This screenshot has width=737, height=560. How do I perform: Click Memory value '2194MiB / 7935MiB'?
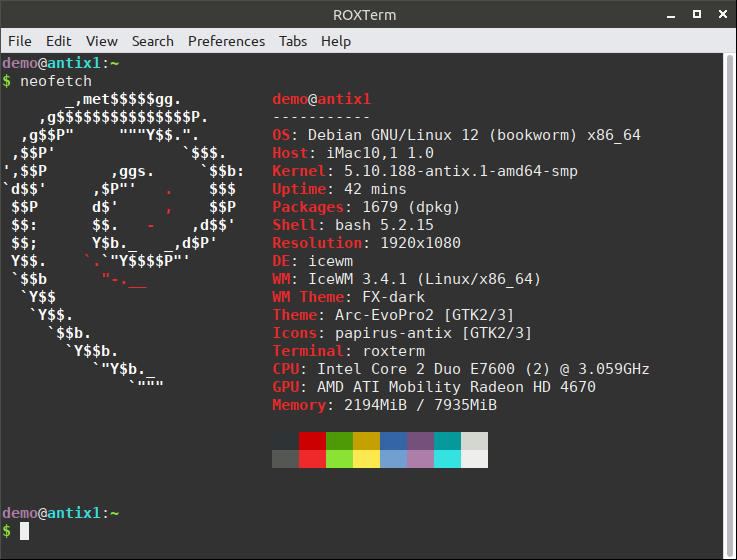420,405
